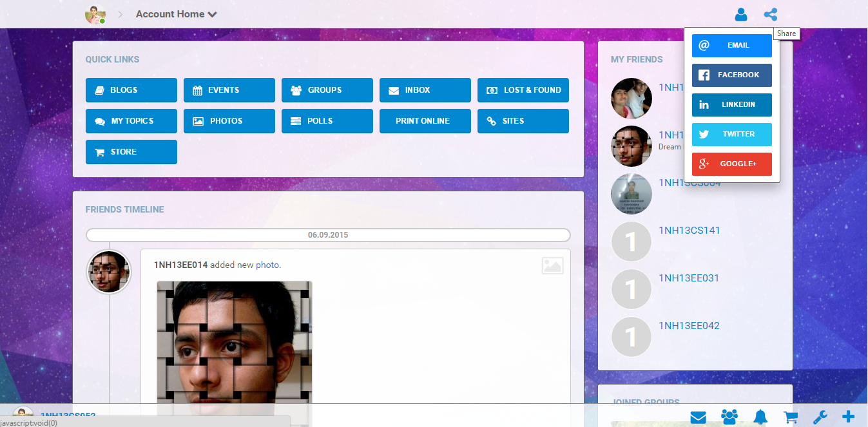Click the My Friends heading
Screen dimensions: 868x427
coord(637,59)
